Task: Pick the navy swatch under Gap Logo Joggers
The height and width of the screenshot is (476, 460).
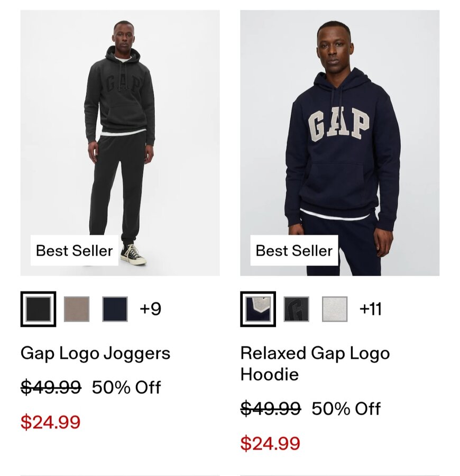Action: click(115, 309)
